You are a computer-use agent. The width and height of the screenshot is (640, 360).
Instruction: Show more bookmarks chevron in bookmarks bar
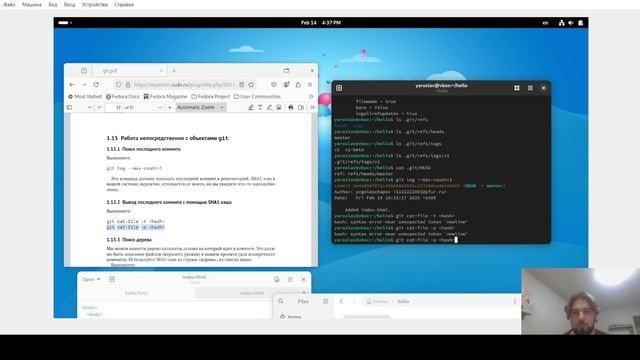click(x=311, y=96)
